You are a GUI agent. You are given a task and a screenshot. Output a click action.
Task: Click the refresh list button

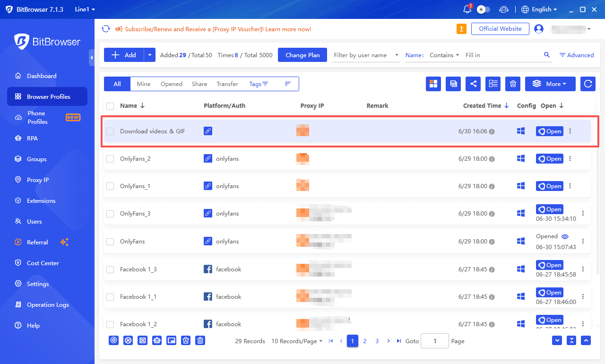[x=588, y=84]
